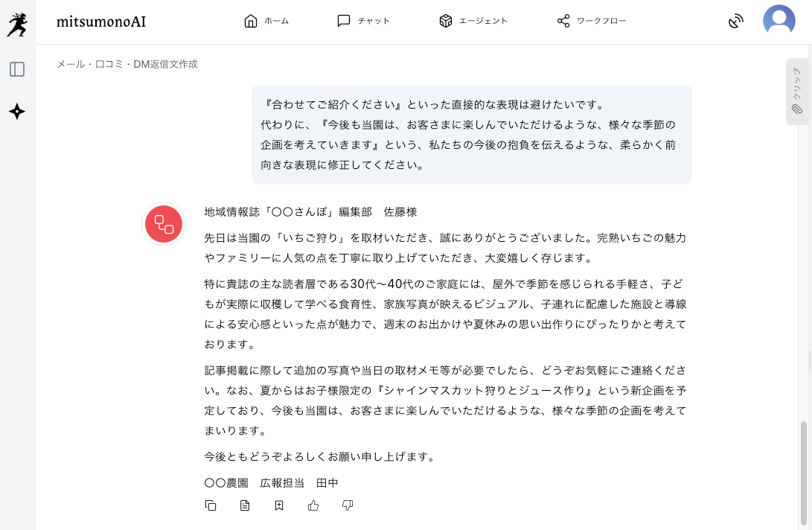This screenshot has height=530, width=812.
Task: Click the ninja logo icon
Action: pyautogui.click(x=17, y=22)
